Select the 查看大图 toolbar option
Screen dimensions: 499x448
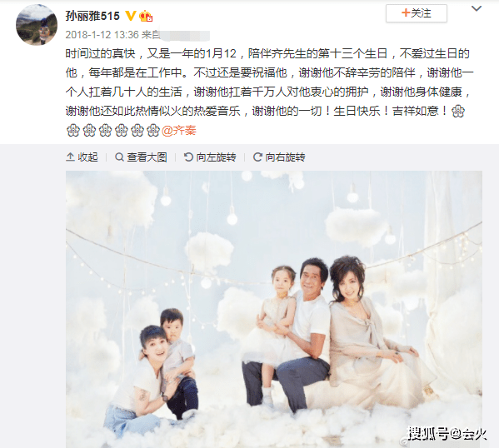141,157
